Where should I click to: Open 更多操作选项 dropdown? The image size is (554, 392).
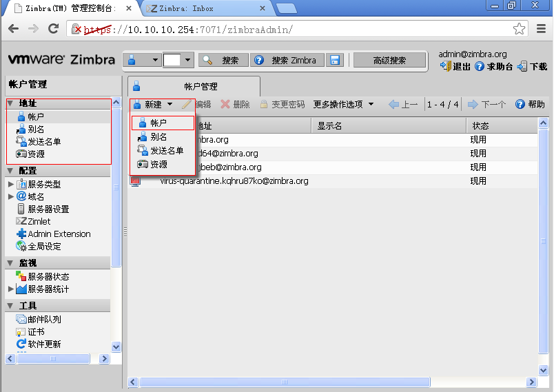point(343,104)
